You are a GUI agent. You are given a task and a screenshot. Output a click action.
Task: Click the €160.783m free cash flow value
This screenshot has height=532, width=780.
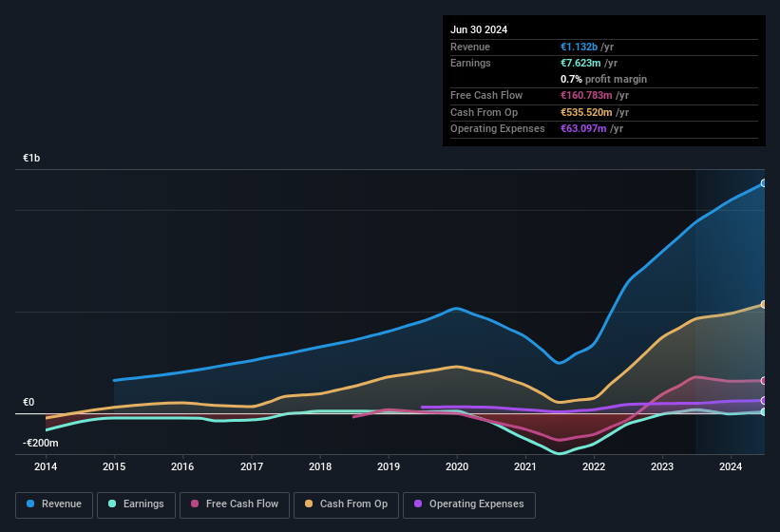[x=586, y=95]
